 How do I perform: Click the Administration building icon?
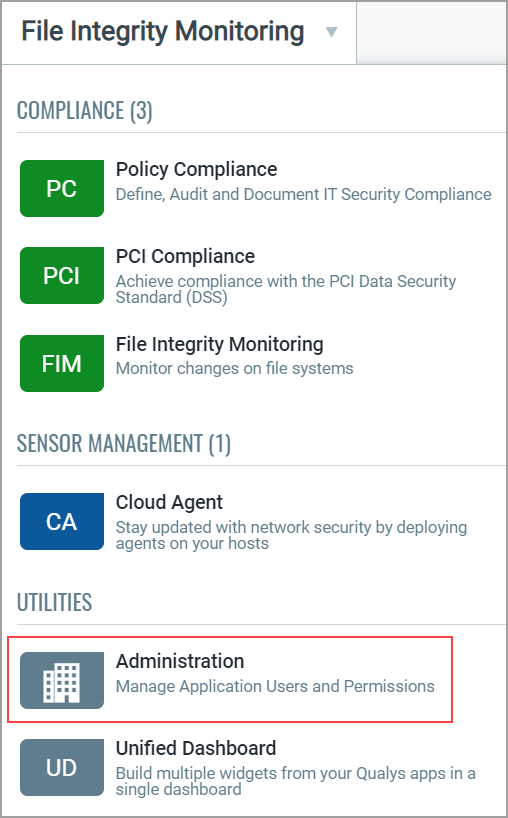pyautogui.click(x=62, y=680)
